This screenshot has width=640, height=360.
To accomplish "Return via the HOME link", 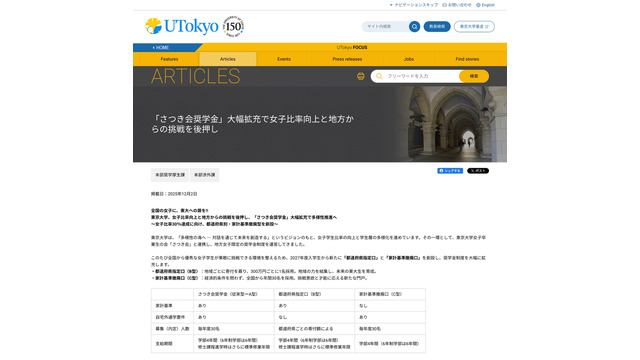I will click(x=161, y=48).
